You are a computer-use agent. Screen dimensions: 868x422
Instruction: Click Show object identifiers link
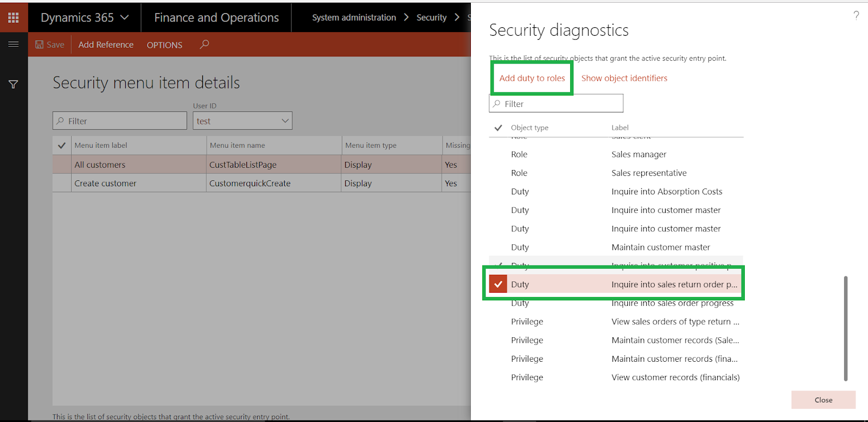tap(624, 78)
